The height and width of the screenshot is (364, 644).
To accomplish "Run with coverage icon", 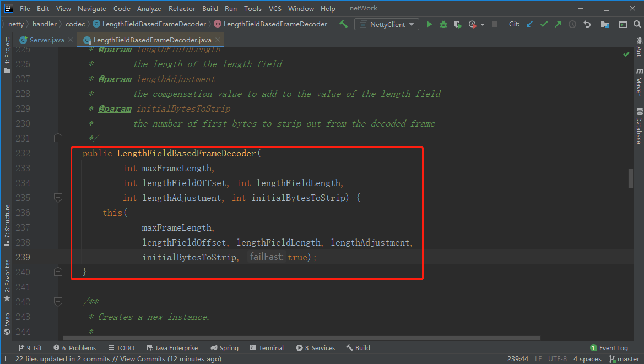I will pyautogui.click(x=457, y=24).
